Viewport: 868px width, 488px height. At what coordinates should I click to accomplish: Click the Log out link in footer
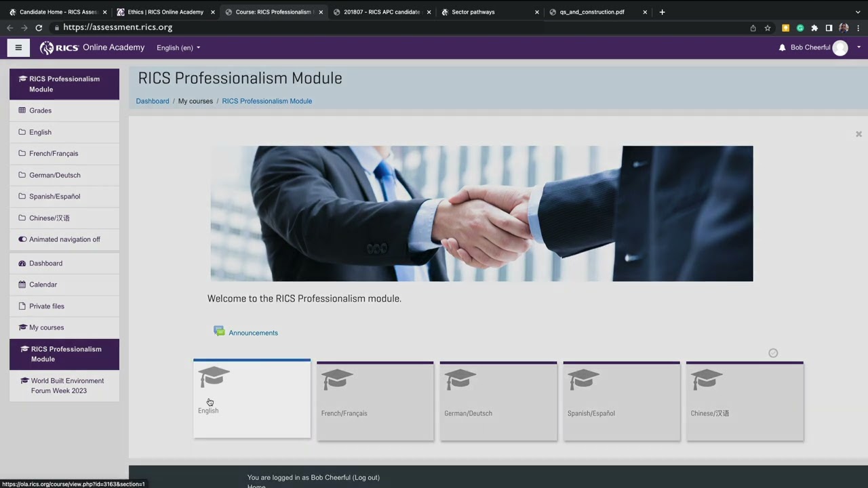365,478
